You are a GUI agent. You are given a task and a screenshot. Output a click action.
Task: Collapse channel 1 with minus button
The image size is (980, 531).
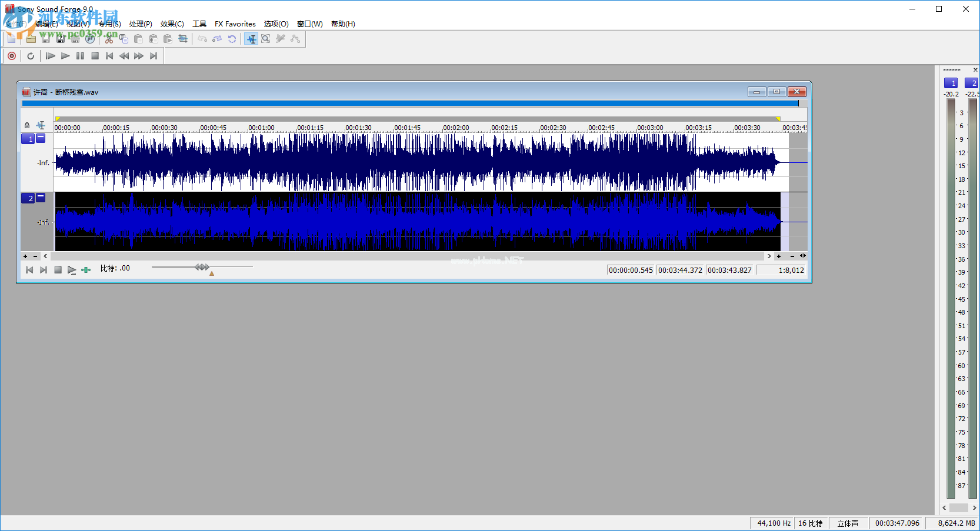(x=41, y=138)
